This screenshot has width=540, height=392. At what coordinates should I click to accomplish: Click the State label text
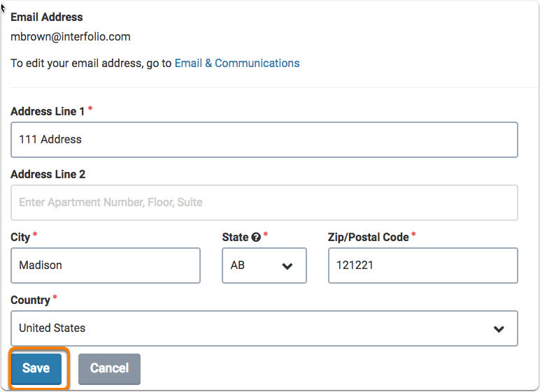(x=235, y=238)
